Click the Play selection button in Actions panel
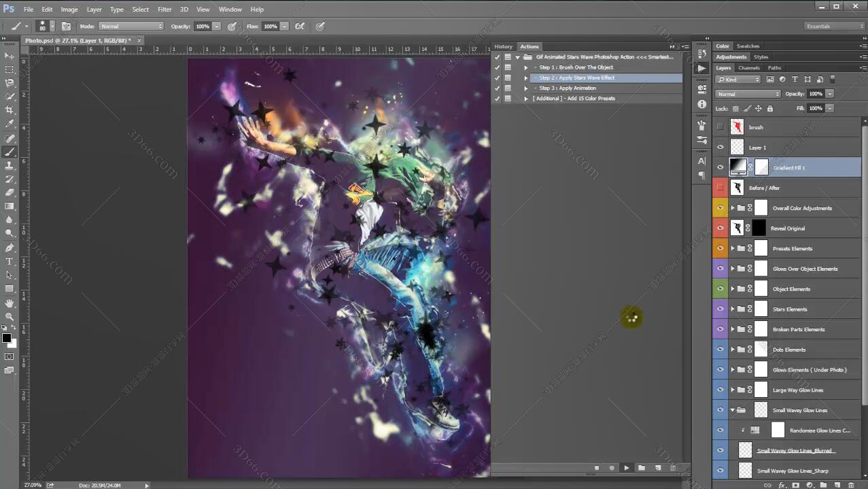The height and width of the screenshot is (489, 868). [626, 468]
